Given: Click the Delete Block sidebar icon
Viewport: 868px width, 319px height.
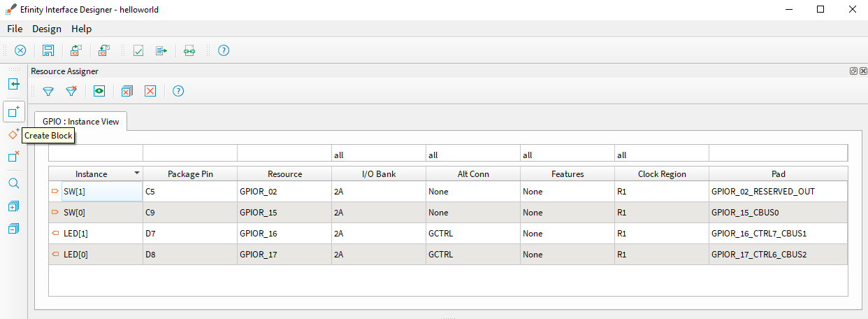Looking at the screenshot, I should (x=13, y=157).
